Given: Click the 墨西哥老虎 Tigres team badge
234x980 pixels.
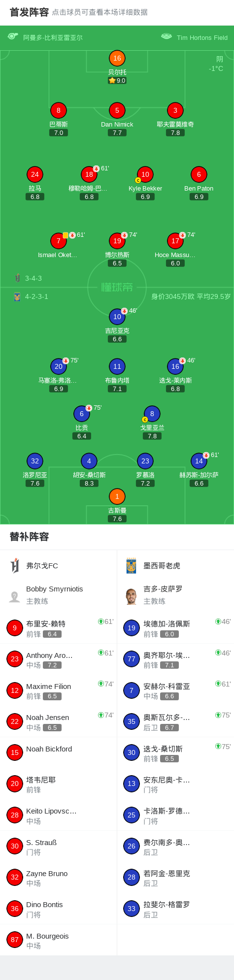Looking at the screenshot, I should (131, 565).
